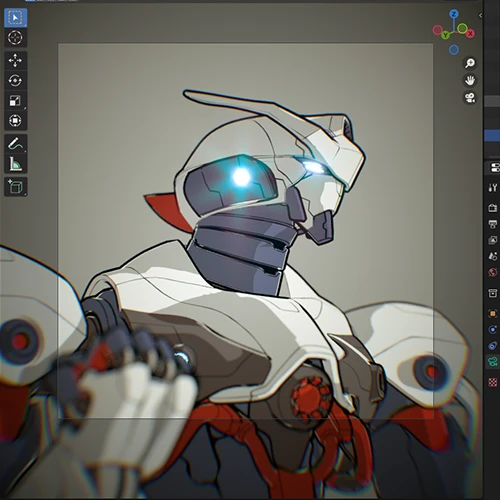Pick the Rotate tool
The image size is (500, 500).
(x=15, y=81)
